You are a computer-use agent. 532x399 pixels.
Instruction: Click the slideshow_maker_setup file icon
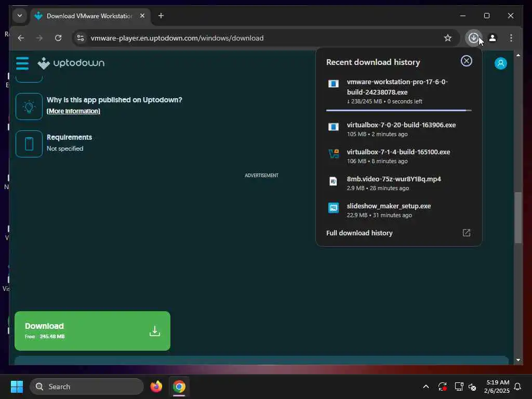[x=333, y=208]
